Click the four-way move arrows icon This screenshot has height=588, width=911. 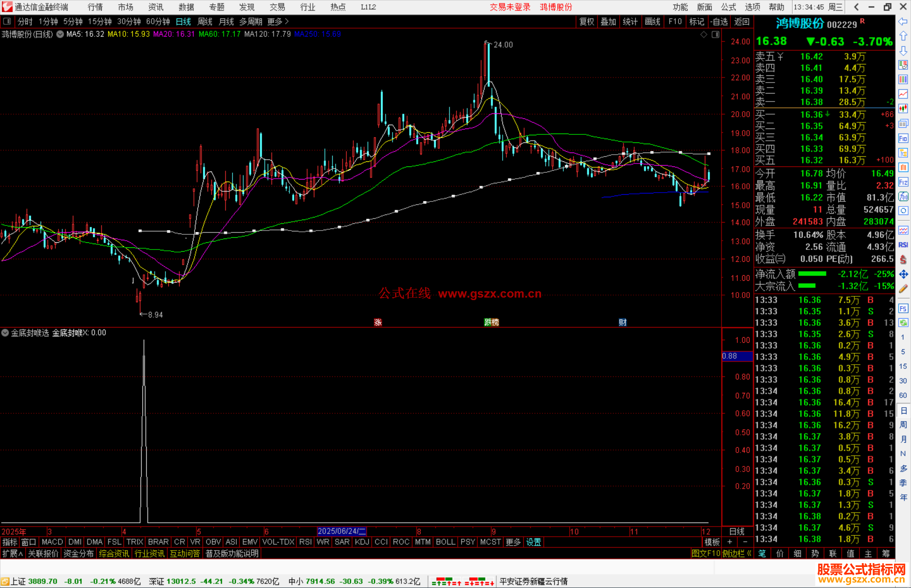pyautogui.click(x=903, y=274)
